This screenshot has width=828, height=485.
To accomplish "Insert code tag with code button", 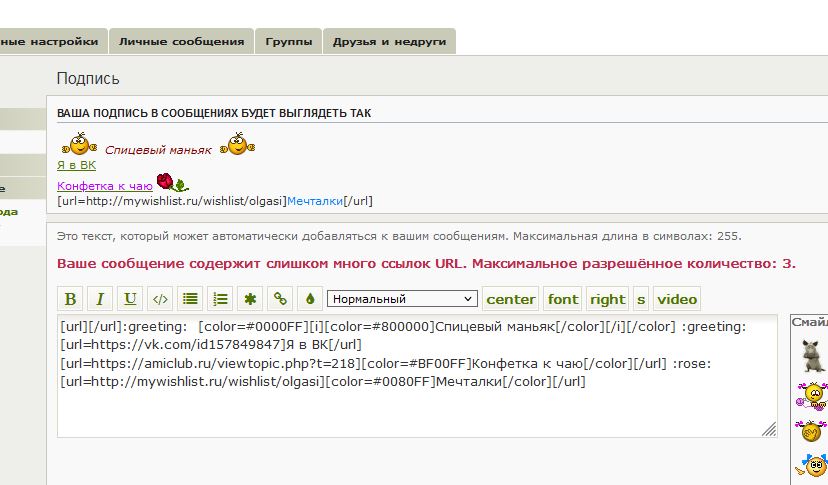I will point(160,299).
